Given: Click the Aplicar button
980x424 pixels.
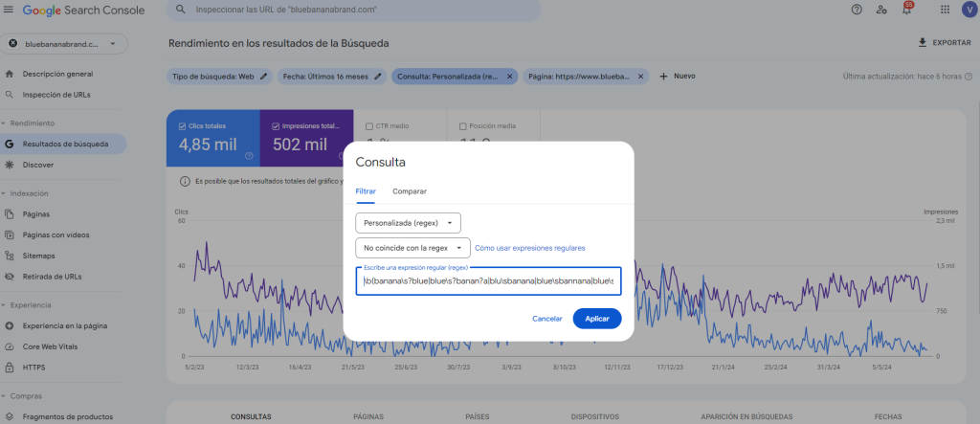Looking at the screenshot, I should click(596, 318).
